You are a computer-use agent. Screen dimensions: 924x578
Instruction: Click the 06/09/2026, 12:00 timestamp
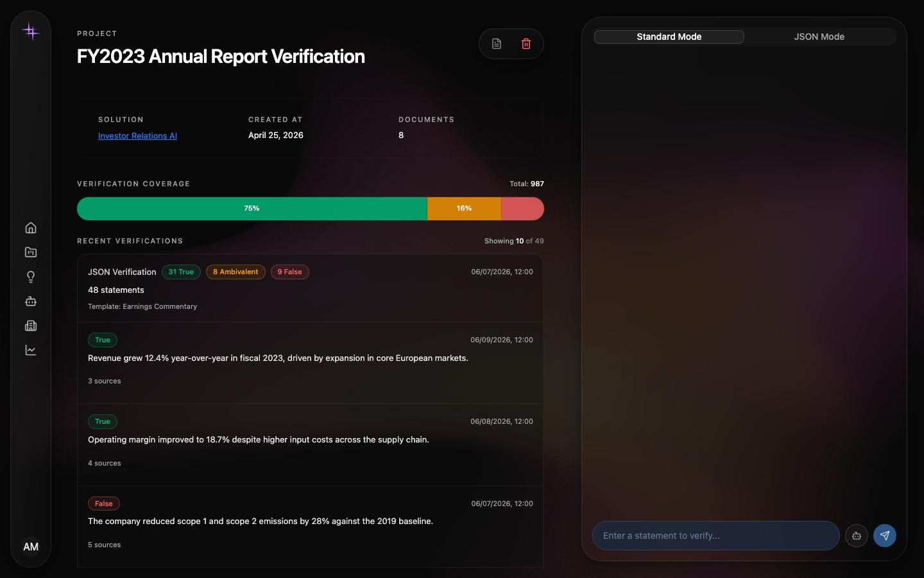[502, 340]
